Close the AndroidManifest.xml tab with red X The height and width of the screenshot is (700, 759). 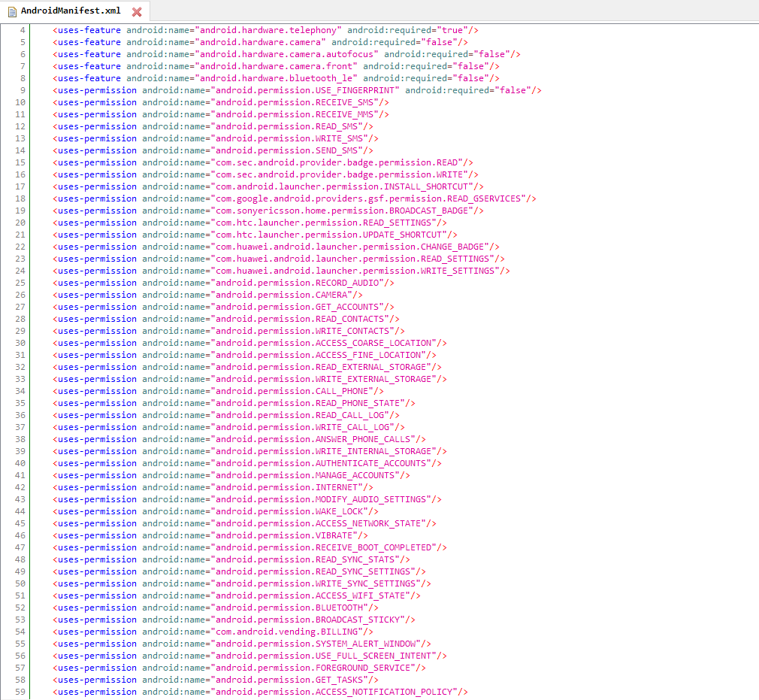tap(137, 11)
